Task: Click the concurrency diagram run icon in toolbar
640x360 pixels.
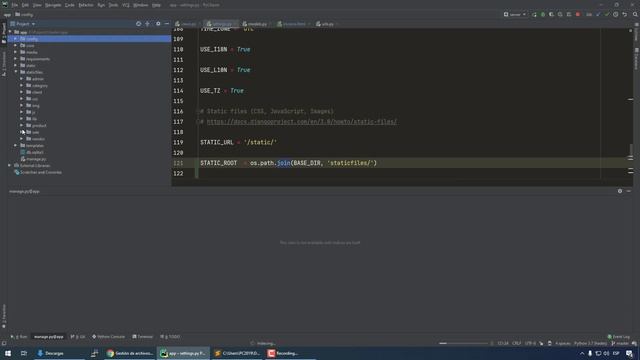Action: pyautogui.click(x=569, y=14)
